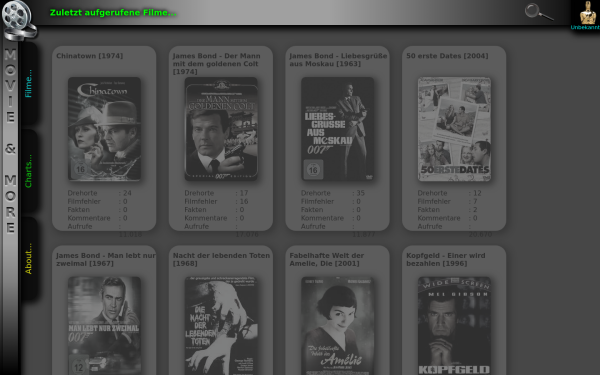Open the Amélie movie poster
This screenshot has width=600, height=375.
[338, 326]
